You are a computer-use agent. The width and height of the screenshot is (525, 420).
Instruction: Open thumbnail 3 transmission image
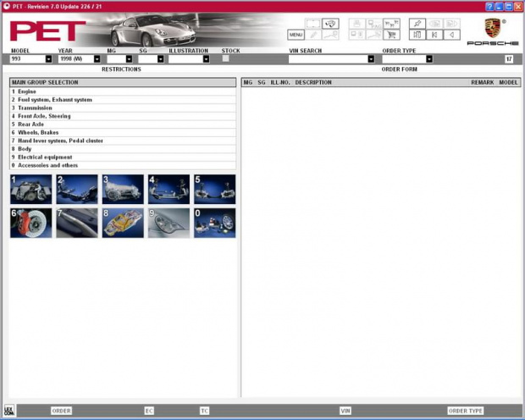click(x=123, y=189)
